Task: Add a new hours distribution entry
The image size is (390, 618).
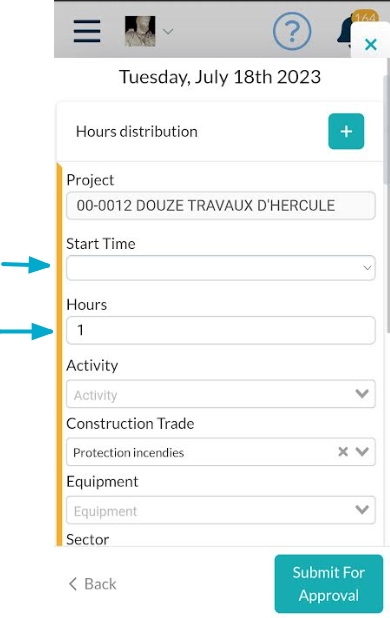Action: tap(346, 131)
